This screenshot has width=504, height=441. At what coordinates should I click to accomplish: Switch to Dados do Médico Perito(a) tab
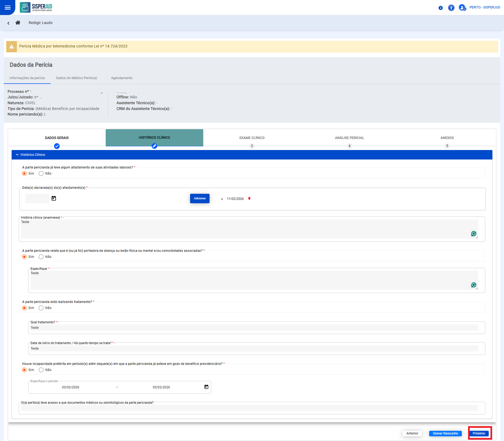coord(76,78)
